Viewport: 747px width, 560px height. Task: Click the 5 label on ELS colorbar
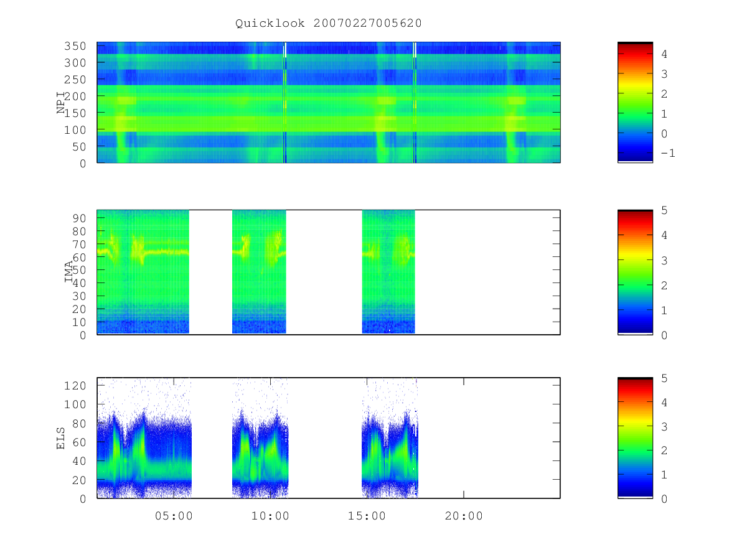[664, 378]
